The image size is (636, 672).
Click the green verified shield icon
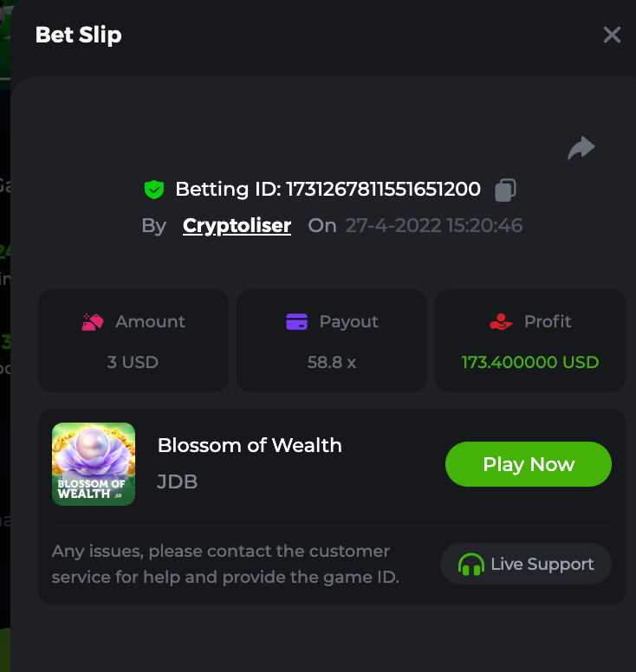pos(154,189)
